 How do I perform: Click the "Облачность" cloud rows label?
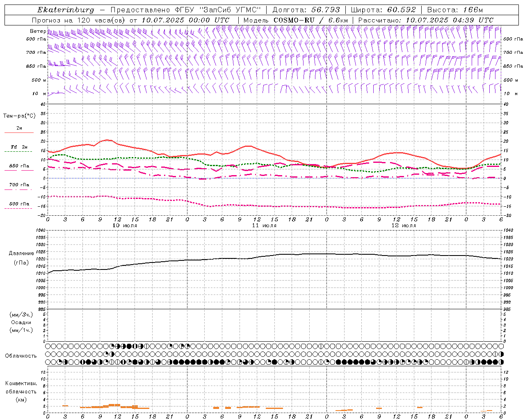(x=21, y=356)
